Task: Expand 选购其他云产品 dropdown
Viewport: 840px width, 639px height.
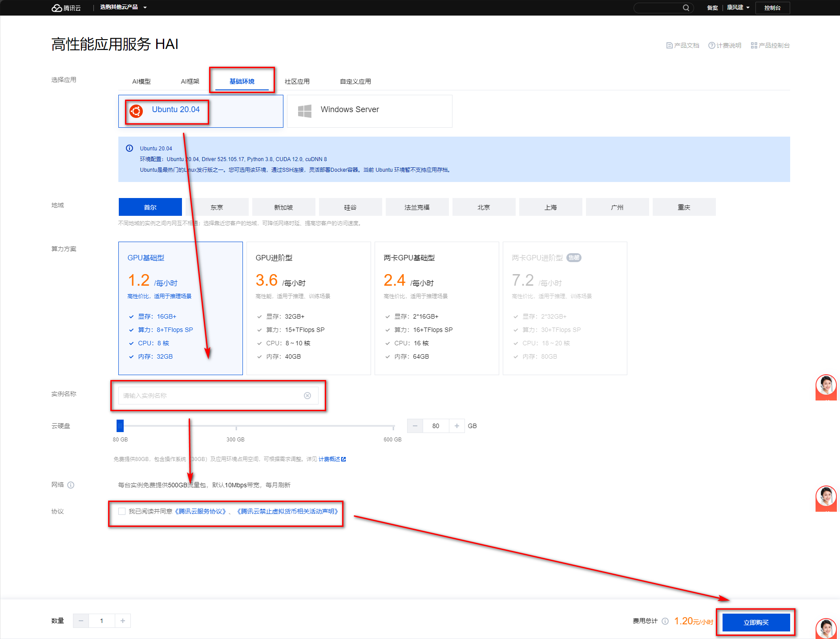Action: 123,7
